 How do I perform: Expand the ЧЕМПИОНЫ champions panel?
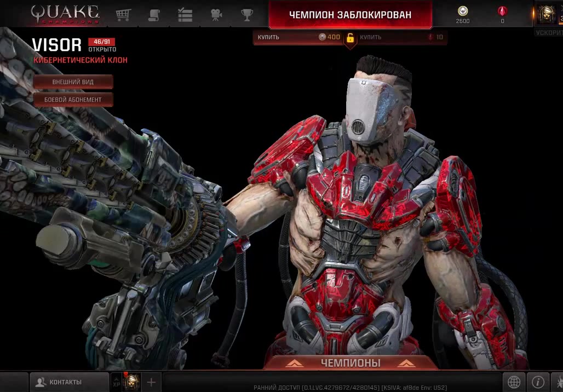click(x=350, y=362)
